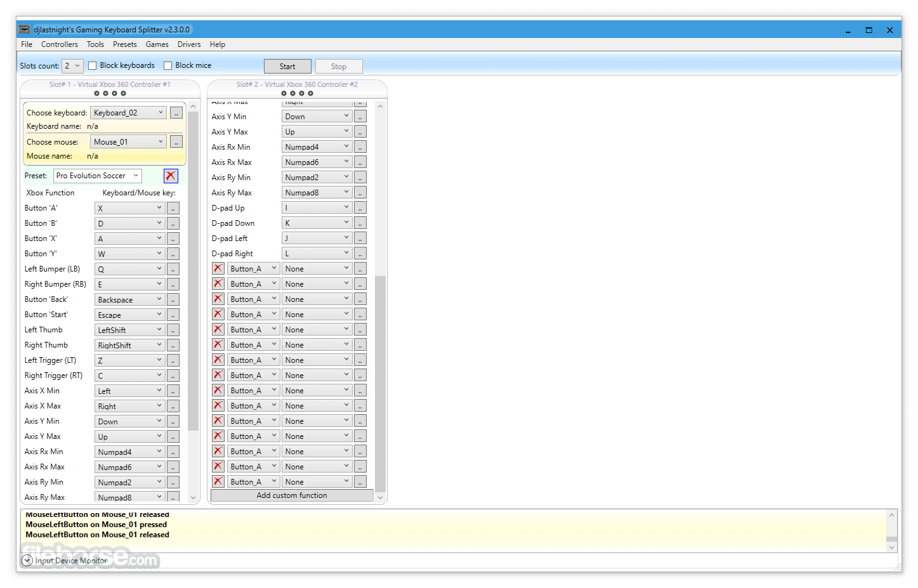Click detect-key button for Button 'A'
The height and width of the screenshot is (588, 918).
tap(173, 208)
